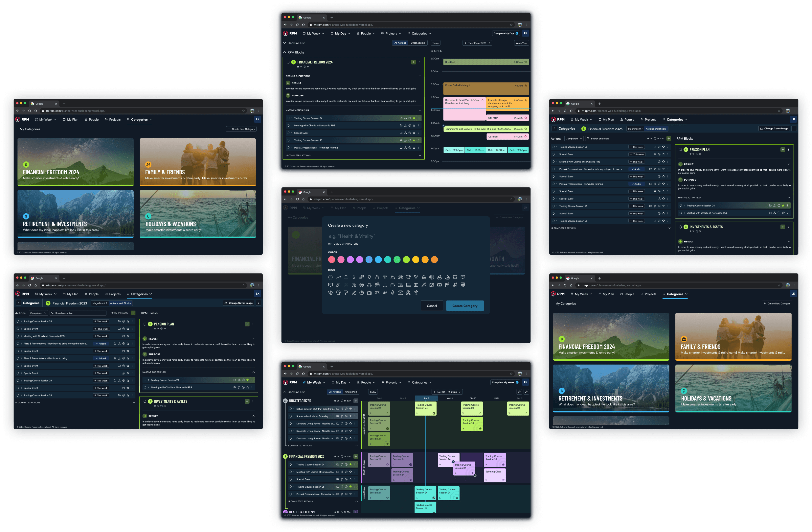Click the green plus on Financial Freedom 2024 block
The image size is (812, 532).
point(414,62)
